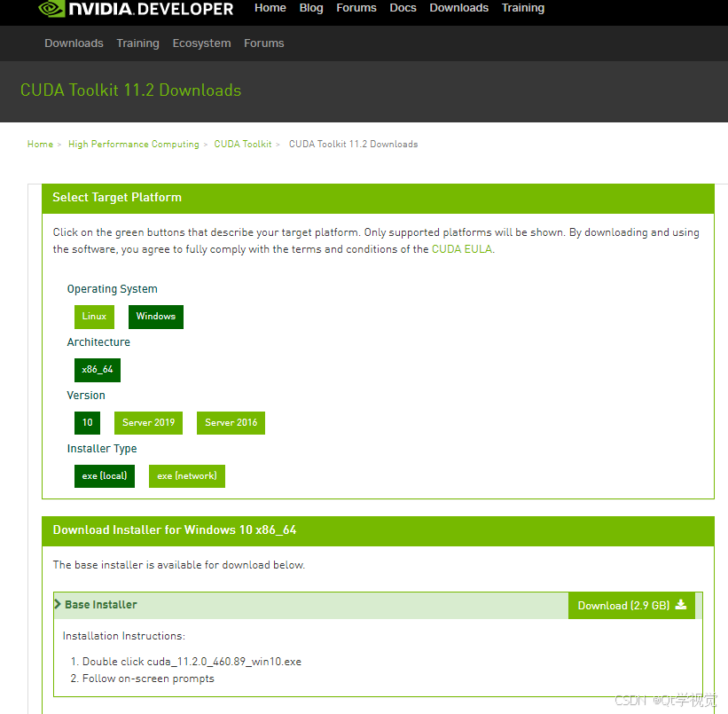This screenshot has height=714, width=728.
Task: Click 'Architecture' label
Action: (98, 342)
